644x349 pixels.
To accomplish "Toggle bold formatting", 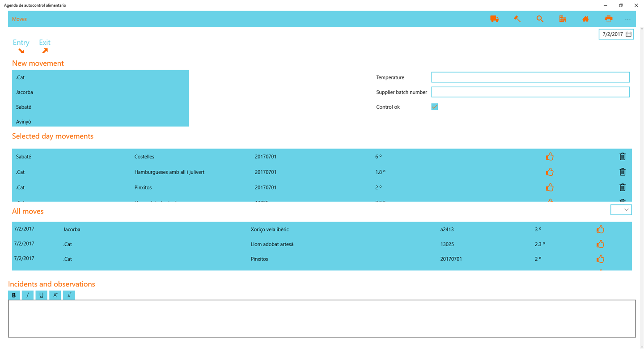I will tap(14, 295).
